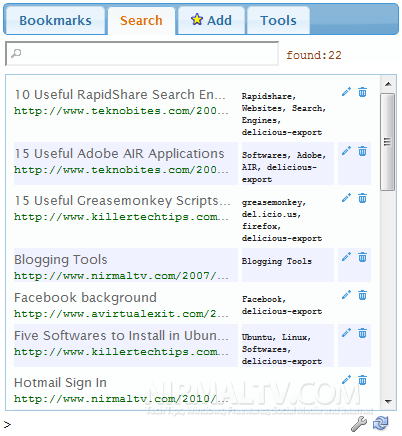The width and height of the screenshot is (402, 436).
Task: Click killertechtips URL under Greasemonkey bookmark
Action: (x=121, y=217)
